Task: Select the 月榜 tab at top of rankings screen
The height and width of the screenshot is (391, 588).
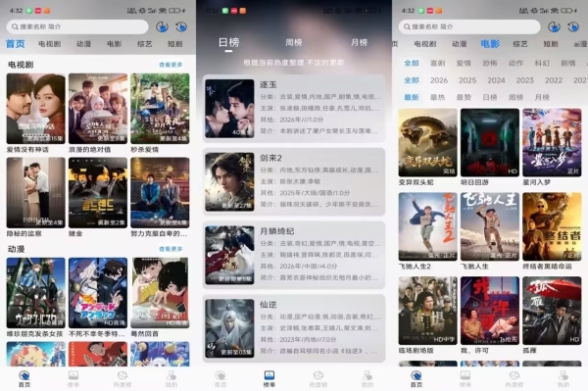Action: coord(359,42)
